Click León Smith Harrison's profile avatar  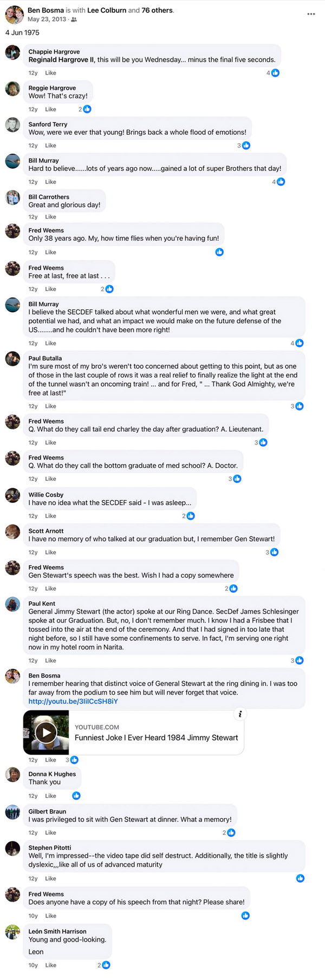coord(12,932)
